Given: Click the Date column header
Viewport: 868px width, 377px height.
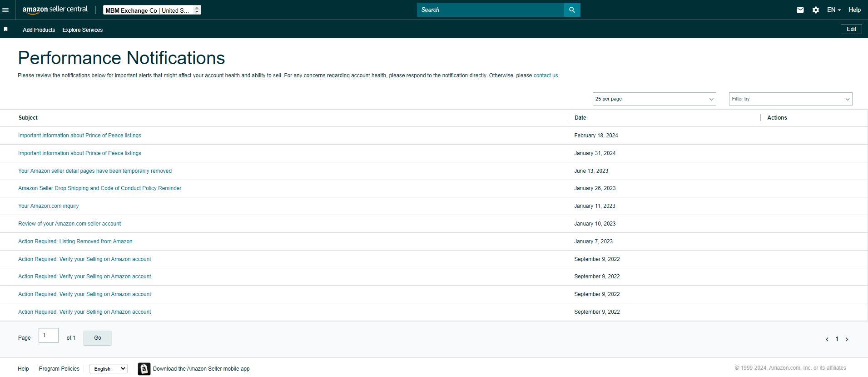Looking at the screenshot, I should pos(580,118).
